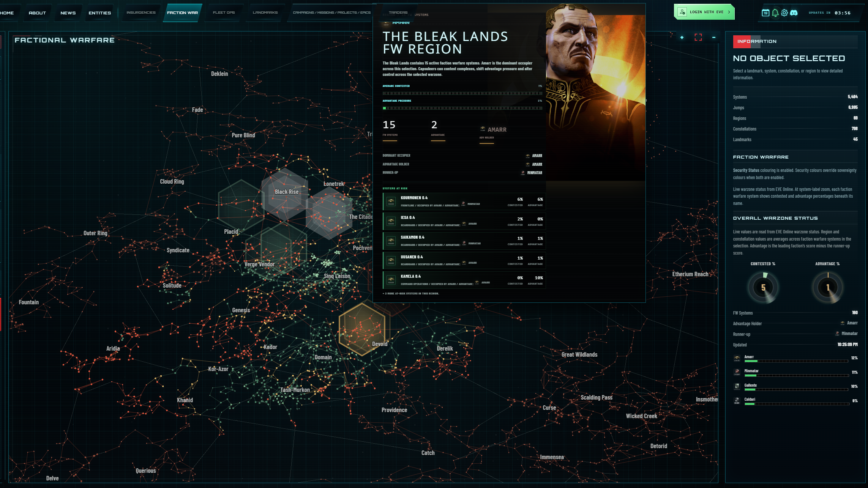Viewport: 868px width, 488px height.
Task: Open Campaigns / Missions / Projects / Epics tab
Action: coord(331,13)
